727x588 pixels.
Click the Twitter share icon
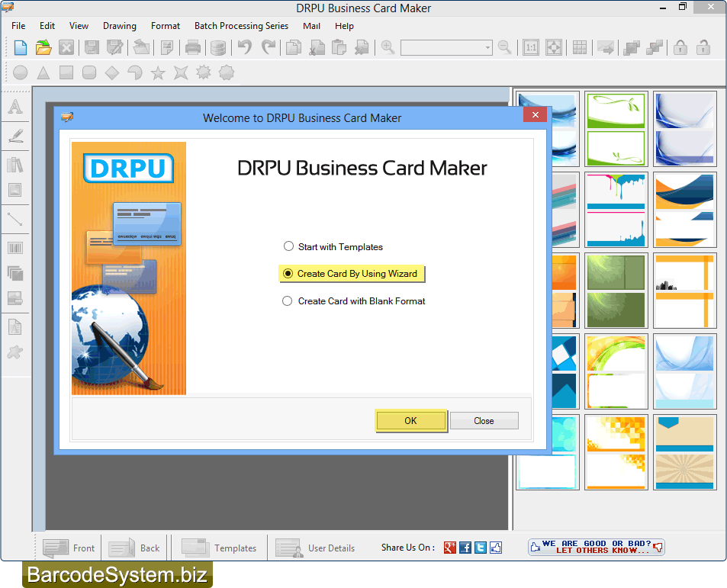[x=481, y=548]
